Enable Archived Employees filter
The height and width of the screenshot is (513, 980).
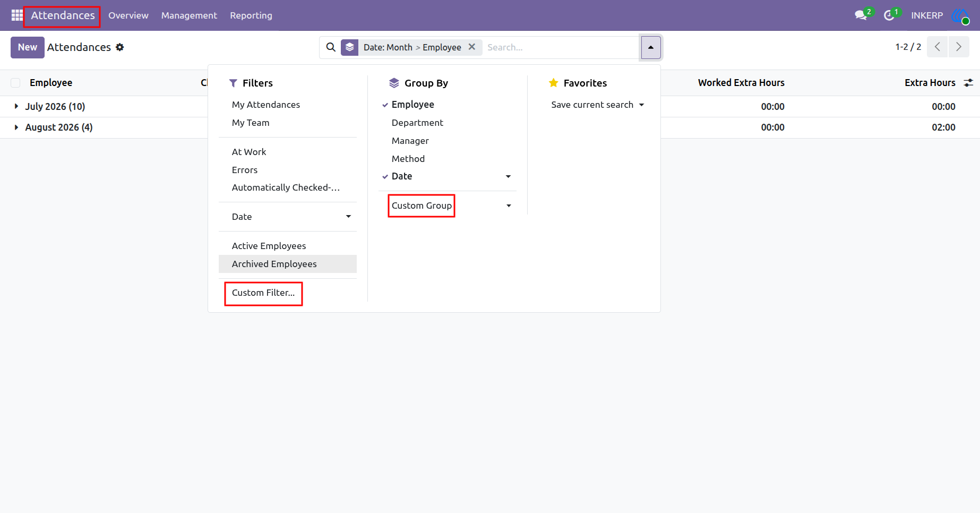(x=288, y=264)
